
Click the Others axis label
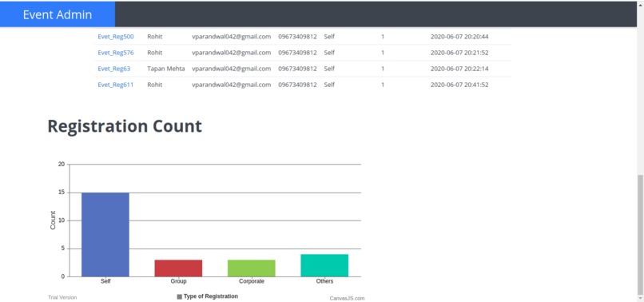pyautogui.click(x=324, y=281)
